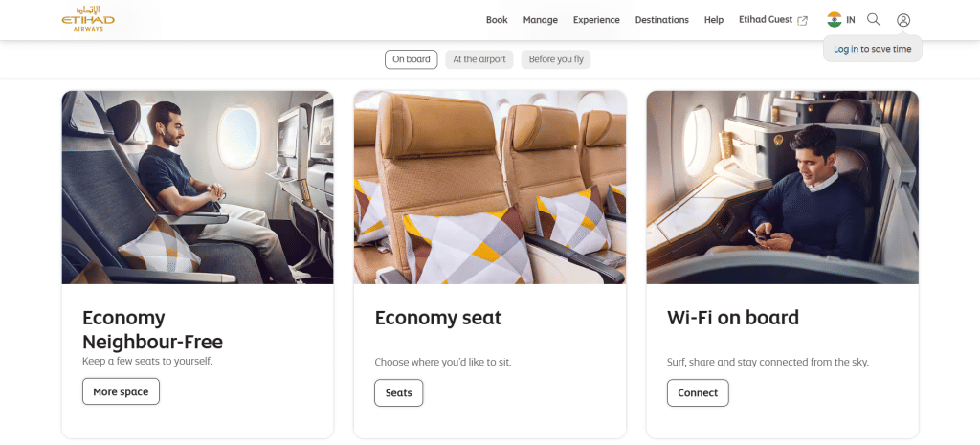Click the Economy Neighbour-Free card photo
The width and height of the screenshot is (980, 445).
coord(197,188)
